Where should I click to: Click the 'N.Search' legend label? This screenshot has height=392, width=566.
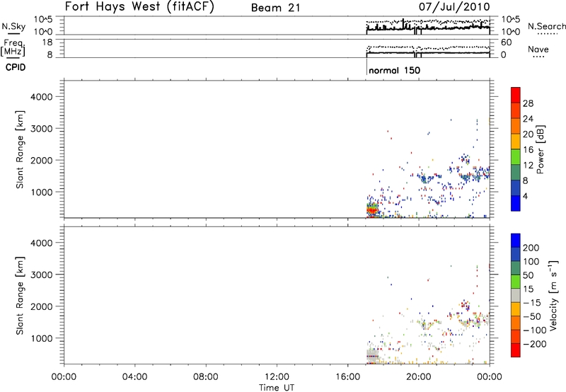coord(546,26)
